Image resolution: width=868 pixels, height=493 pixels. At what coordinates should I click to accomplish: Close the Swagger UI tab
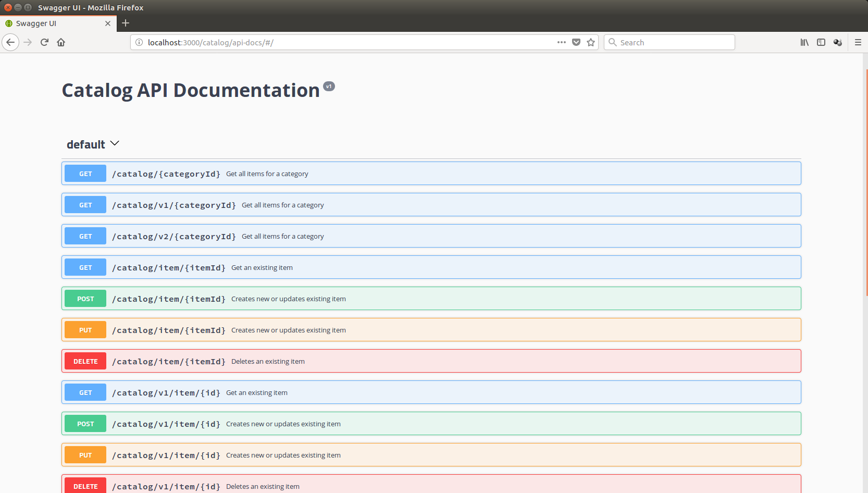point(108,23)
